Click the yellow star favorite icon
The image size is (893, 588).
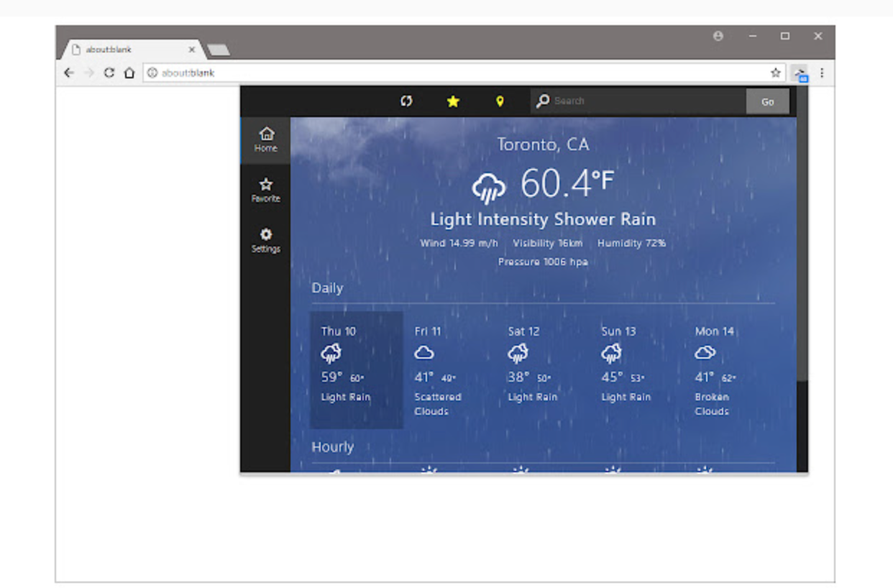click(x=453, y=101)
